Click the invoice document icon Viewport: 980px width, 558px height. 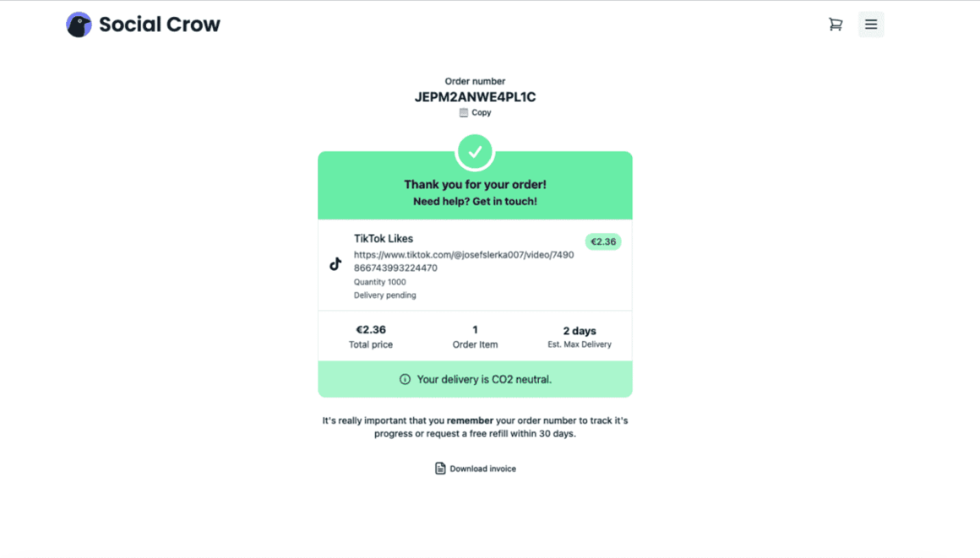click(x=440, y=469)
